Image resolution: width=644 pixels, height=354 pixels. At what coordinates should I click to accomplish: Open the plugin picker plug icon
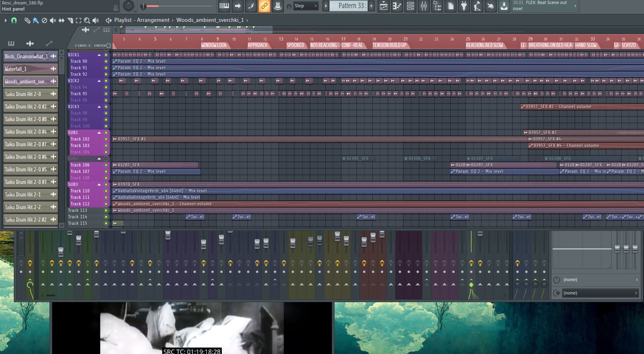(x=464, y=6)
